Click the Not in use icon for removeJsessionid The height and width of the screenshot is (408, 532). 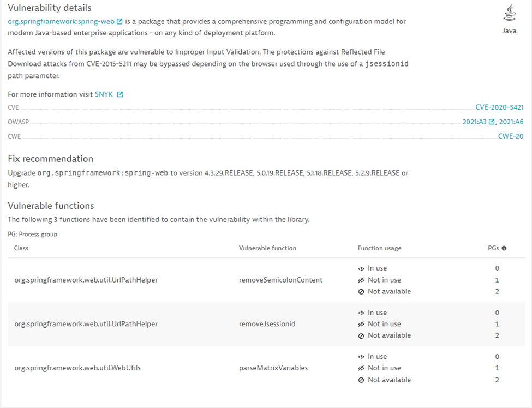pyautogui.click(x=360, y=323)
